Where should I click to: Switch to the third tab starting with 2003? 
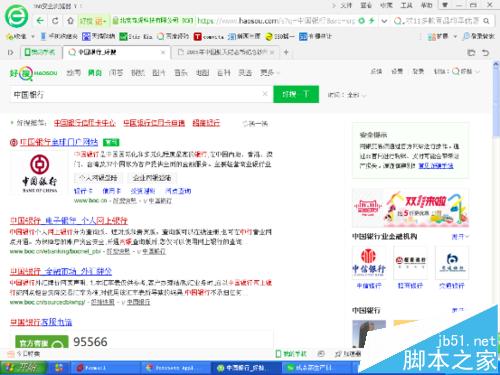[225, 52]
